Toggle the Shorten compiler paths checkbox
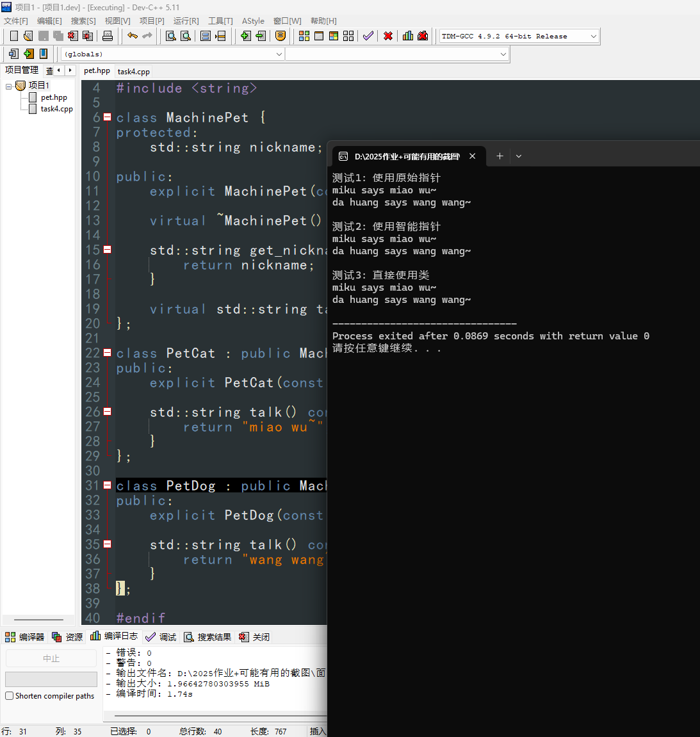 [10, 695]
